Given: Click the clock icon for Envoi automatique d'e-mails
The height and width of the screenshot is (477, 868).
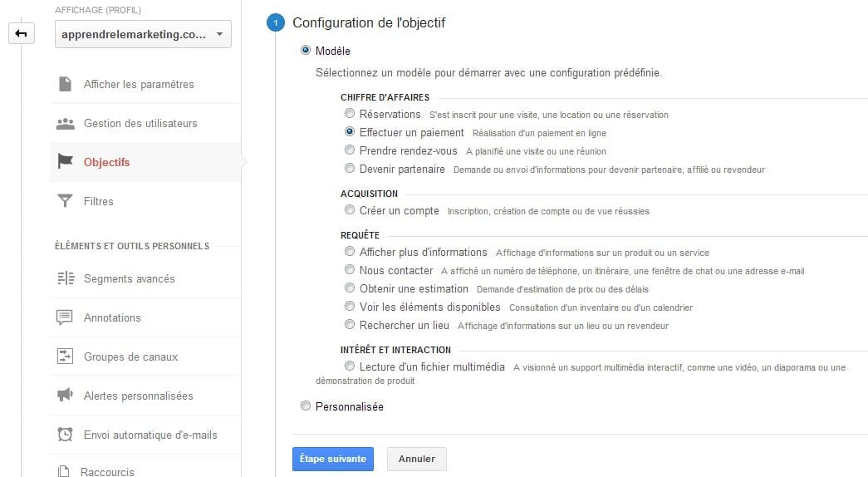Looking at the screenshot, I should 66,435.
